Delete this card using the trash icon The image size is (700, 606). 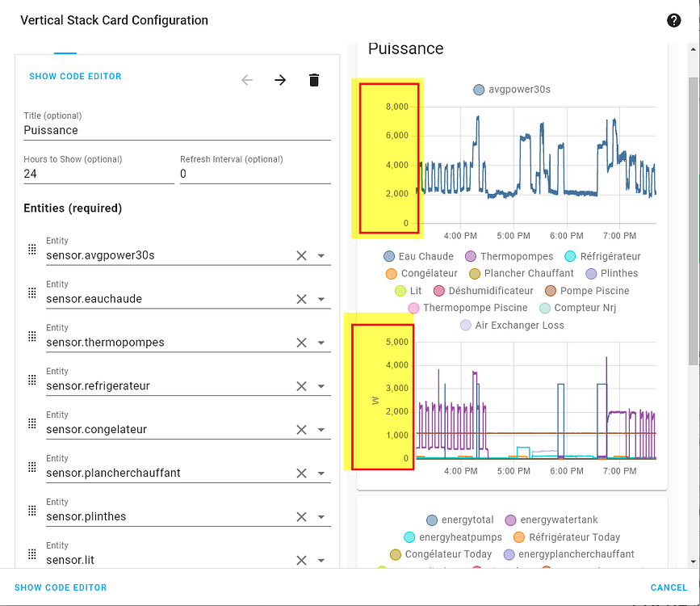coord(314,80)
